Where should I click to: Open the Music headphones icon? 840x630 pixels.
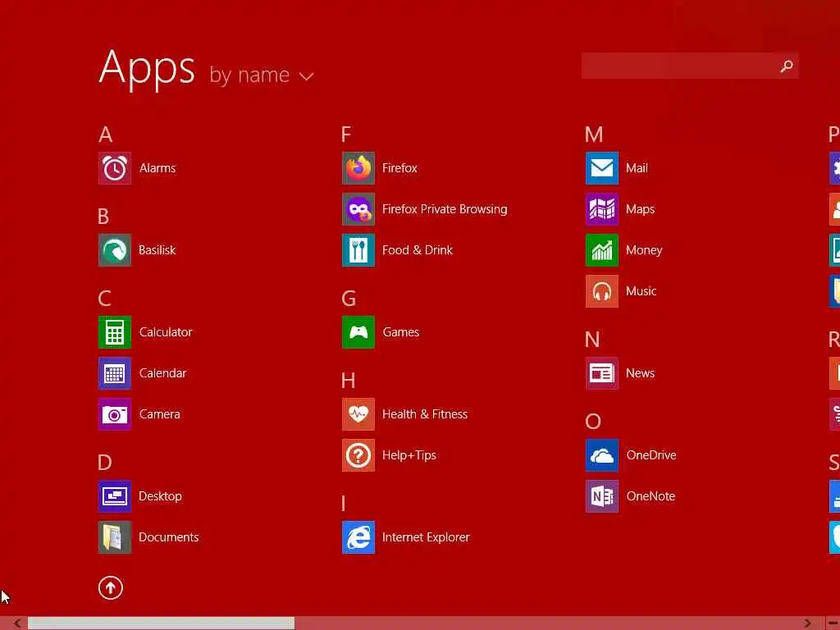602,291
